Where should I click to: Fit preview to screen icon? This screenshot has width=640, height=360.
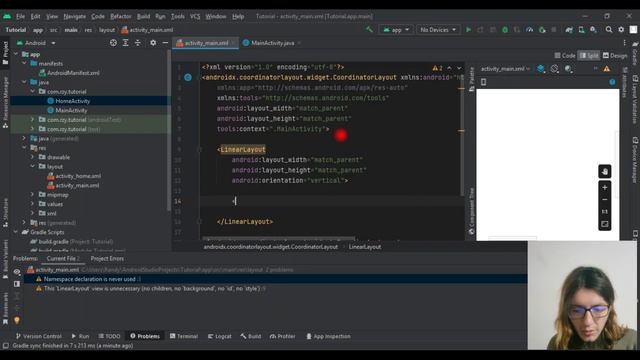click(604, 224)
